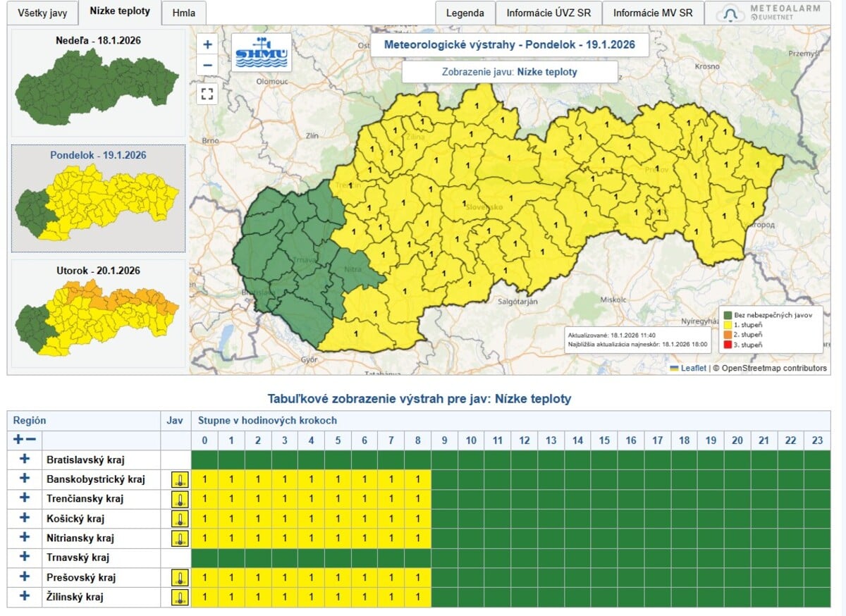Expand all regions with the header plus

(x=18, y=440)
